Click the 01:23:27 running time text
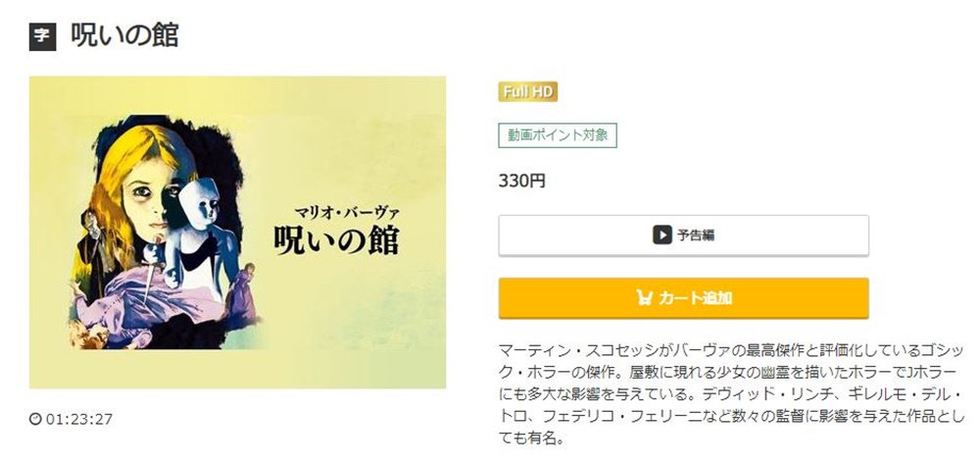Viewport: 980px width, 465px height. click(79, 419)
